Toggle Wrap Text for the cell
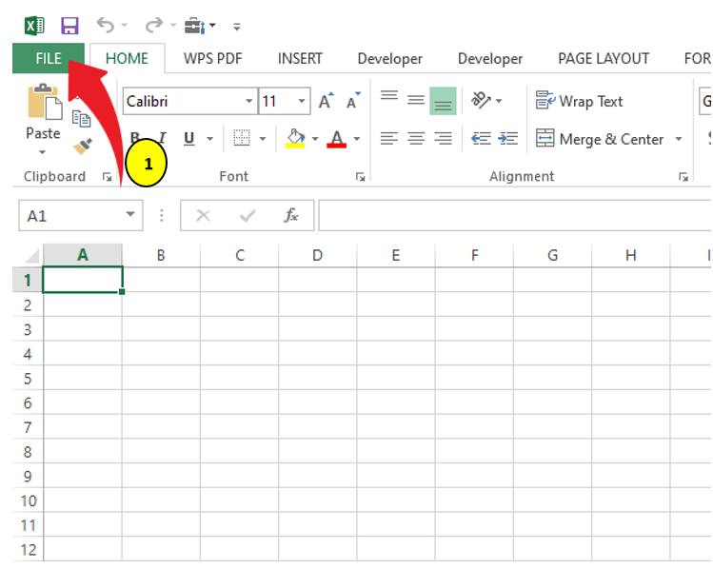Image resolution: width=713 pixels, height=588 pixels. tap(579, 101)
